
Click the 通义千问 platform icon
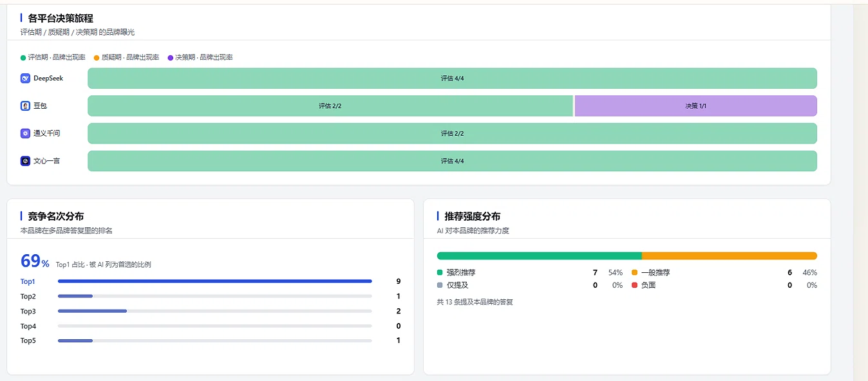pyautogui.click(x=25, y=133)
